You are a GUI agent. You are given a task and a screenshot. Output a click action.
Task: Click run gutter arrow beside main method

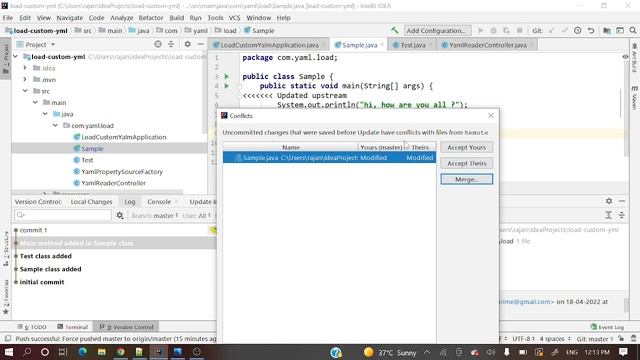[227, 86]
